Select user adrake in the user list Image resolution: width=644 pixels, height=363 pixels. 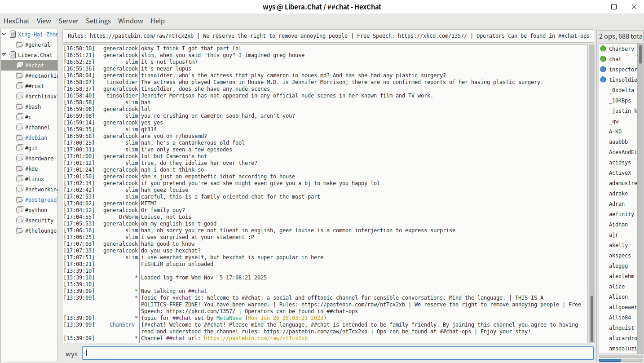[x=618, y=193]
